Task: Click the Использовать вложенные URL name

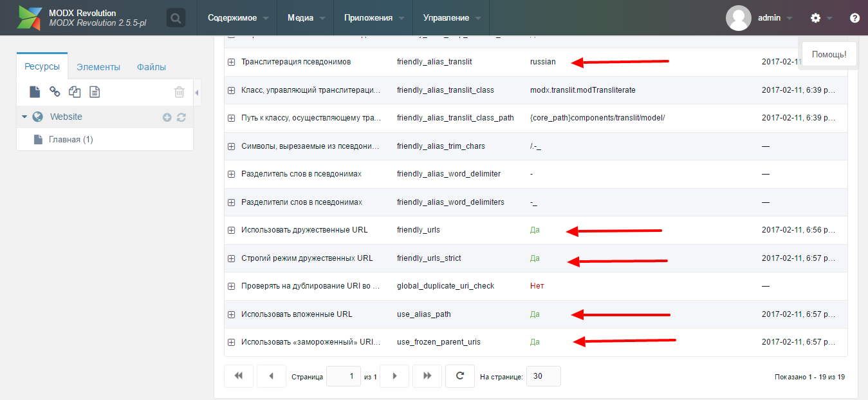Action: [297, 314]
